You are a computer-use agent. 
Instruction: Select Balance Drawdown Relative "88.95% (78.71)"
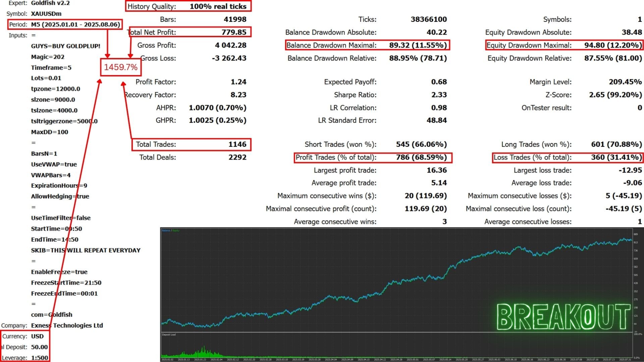coord(418,58)
